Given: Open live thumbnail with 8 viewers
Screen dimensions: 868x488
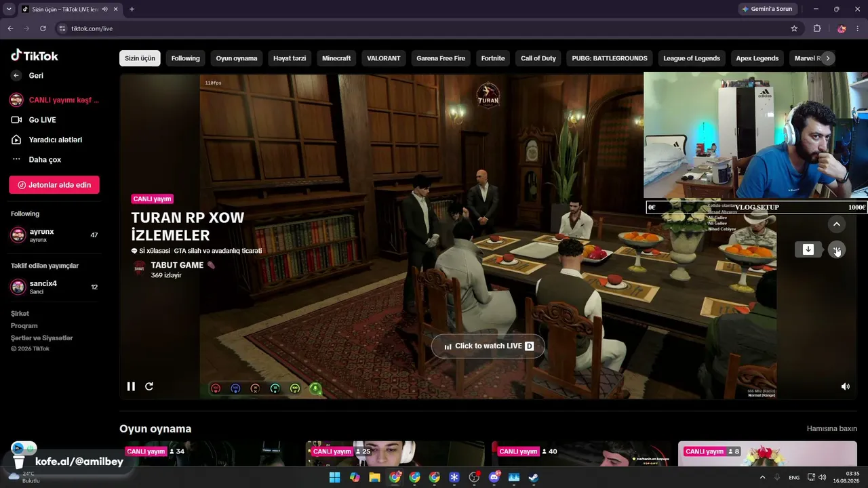Looking at the screenshot, I should (x=768, y=453).
